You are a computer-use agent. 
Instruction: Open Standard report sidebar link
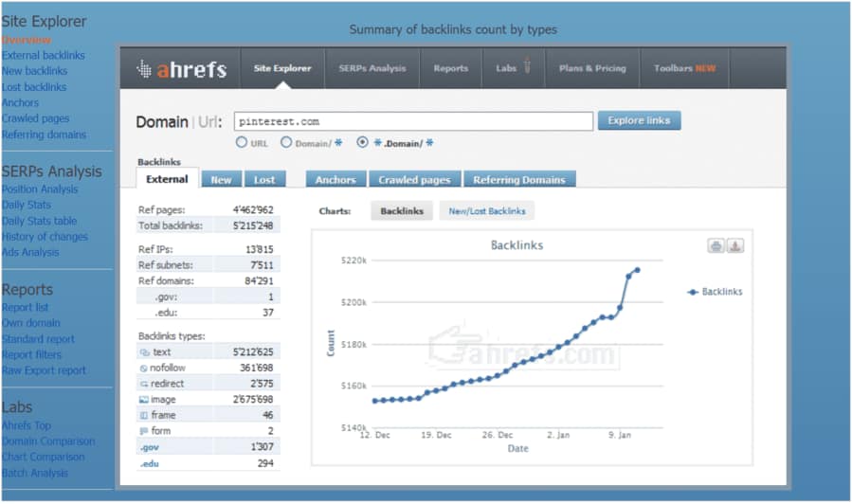tap(38, 339)
